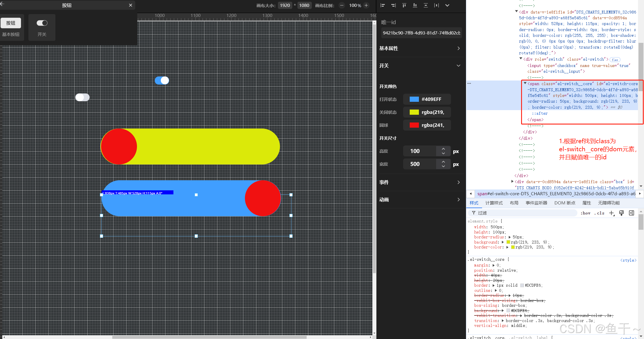This screenshot has width=644, height=339.
Task: Collapse the DTS_CHARTS_ELEMENT0 div node
Action: (x=517, y=12)
